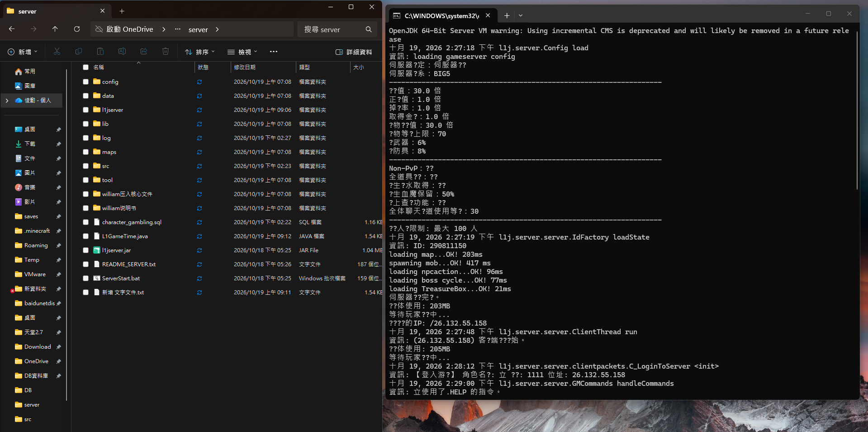
Task: Tick the checkbox for character_gambling.sql
Action: click(85, 222)
